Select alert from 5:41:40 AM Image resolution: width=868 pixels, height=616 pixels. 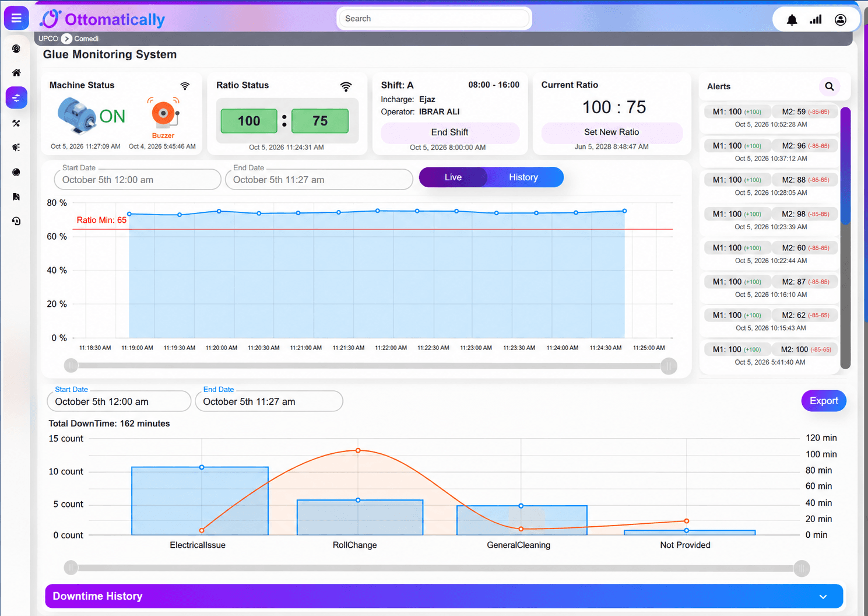point(771,355)
